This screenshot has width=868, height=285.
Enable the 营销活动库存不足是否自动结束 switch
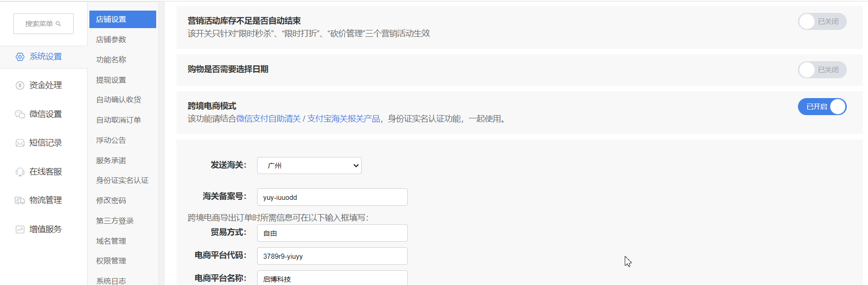822,22
